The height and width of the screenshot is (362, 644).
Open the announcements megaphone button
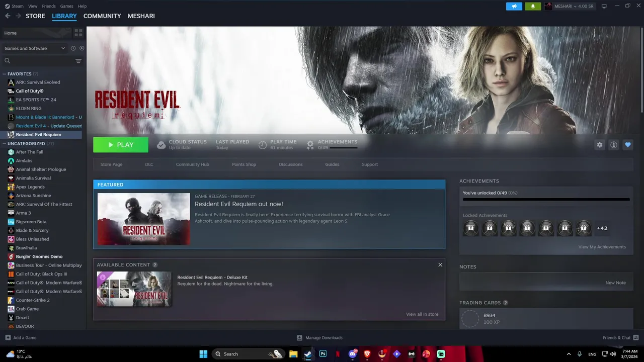click(514, 6)
